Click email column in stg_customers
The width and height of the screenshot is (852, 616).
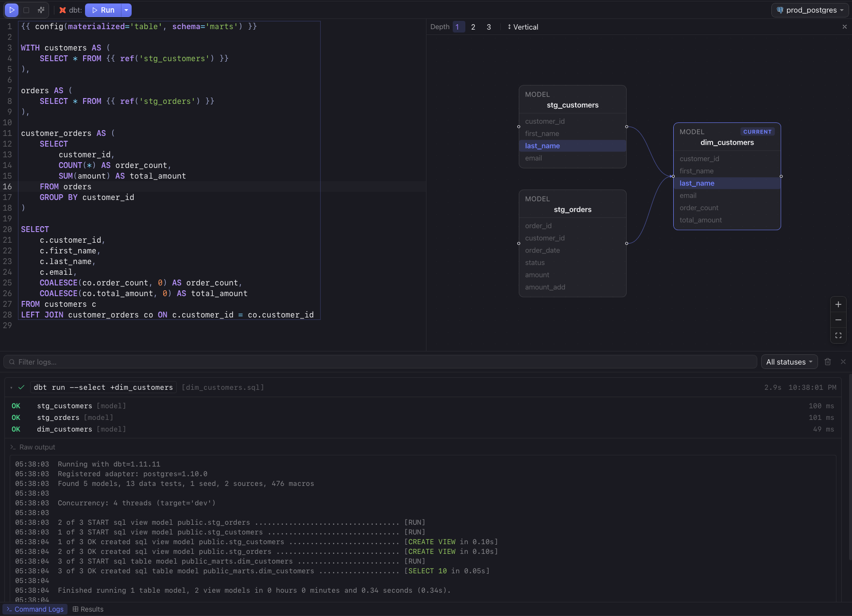coord(572,158)
